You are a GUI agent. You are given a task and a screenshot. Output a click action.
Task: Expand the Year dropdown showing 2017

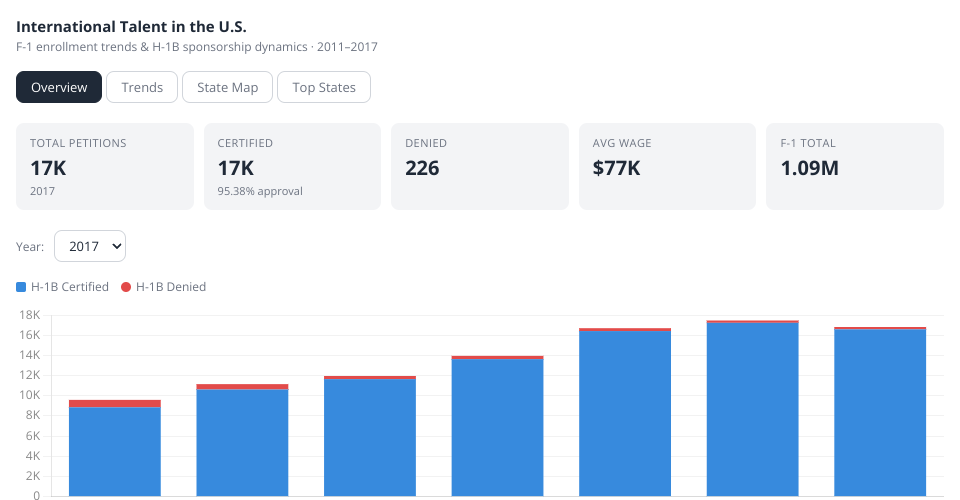click(90, 245)
